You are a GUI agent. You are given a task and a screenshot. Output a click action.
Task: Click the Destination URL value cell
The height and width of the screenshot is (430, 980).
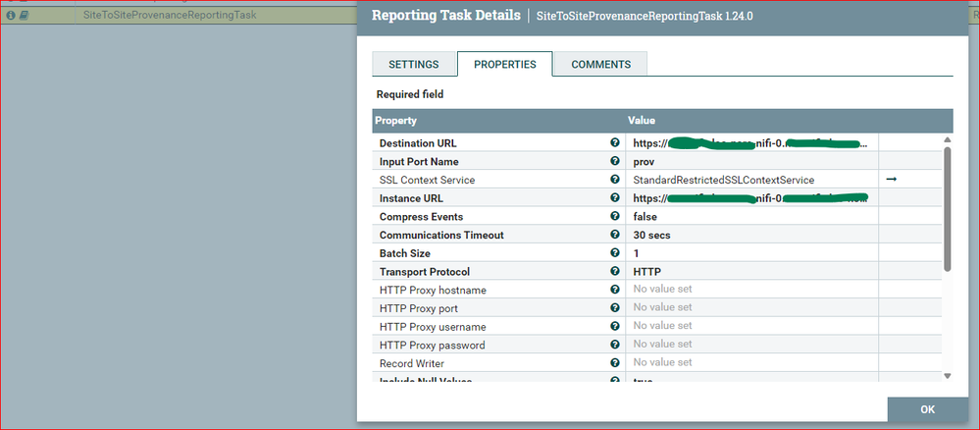(x=751, y=142)
